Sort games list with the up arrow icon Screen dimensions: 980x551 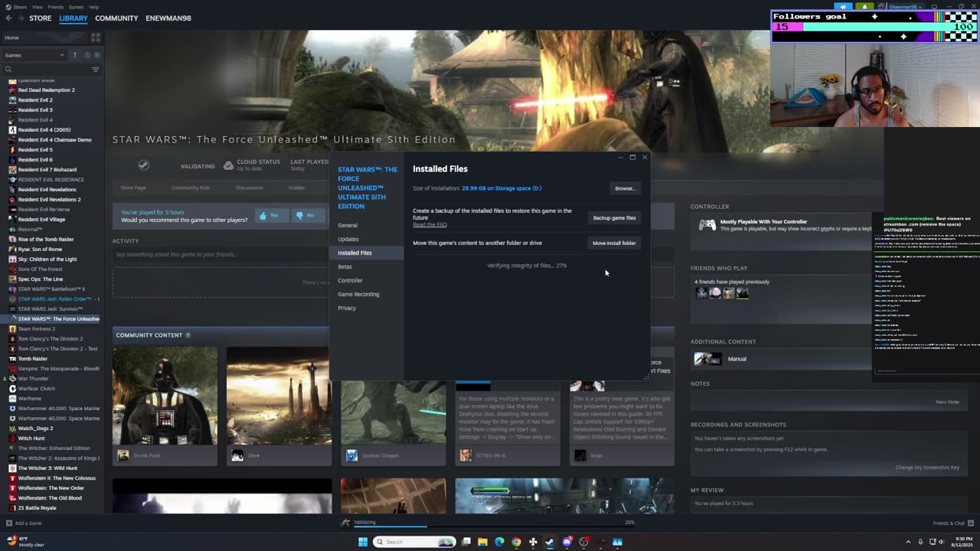coord(75,55)
